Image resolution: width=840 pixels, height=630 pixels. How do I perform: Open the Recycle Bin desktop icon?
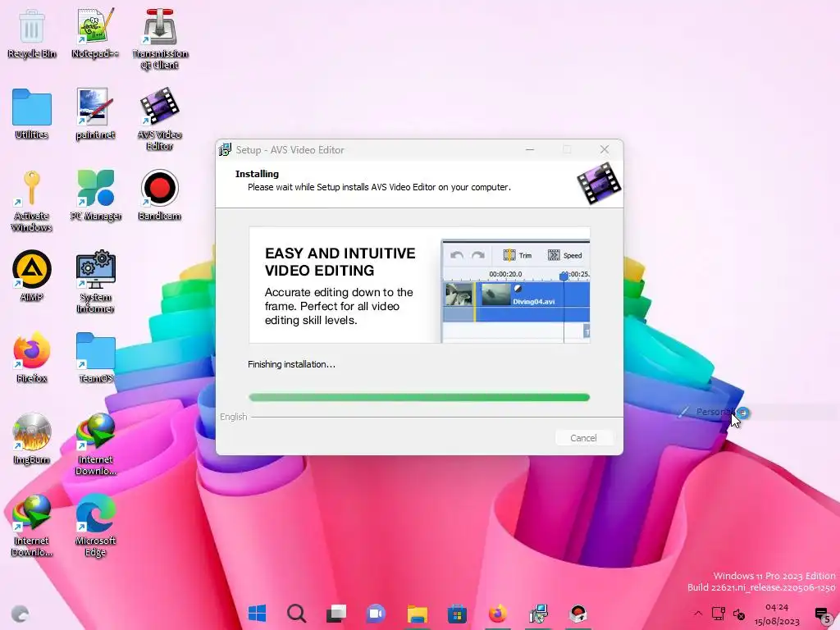tap(32, 33)
